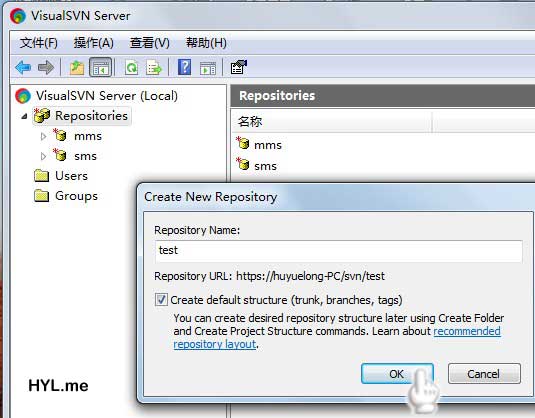The width and height of the screenshot is (535, 418).
Task: Click the Repository URL text
Action: tap(269, 276)
